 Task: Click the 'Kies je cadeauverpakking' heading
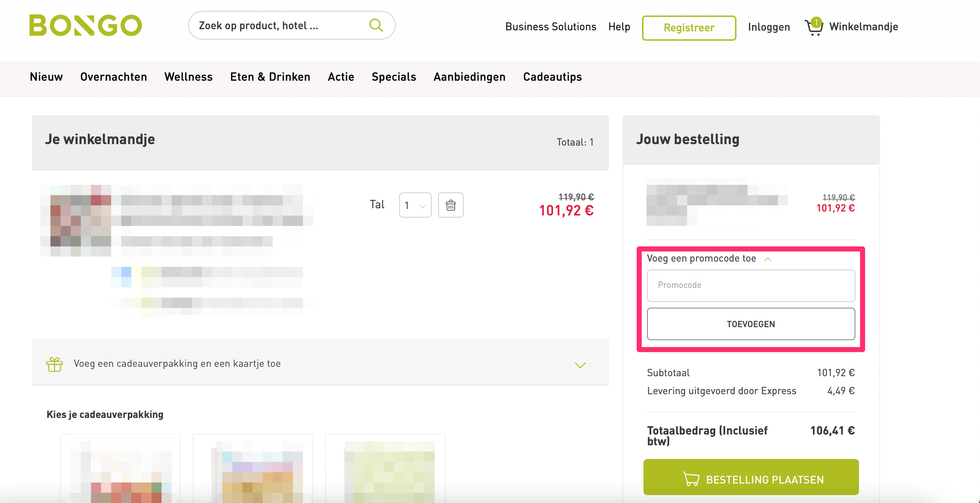tap(104, 415)
